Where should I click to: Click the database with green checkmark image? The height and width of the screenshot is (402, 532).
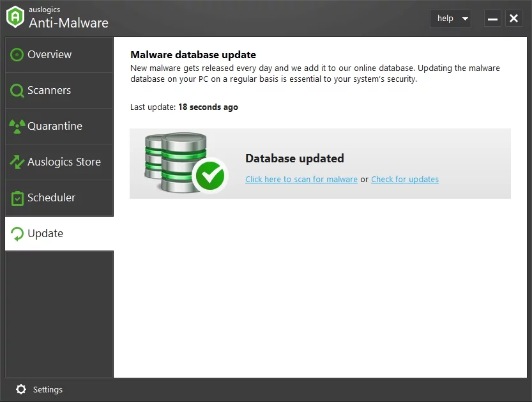185,163
